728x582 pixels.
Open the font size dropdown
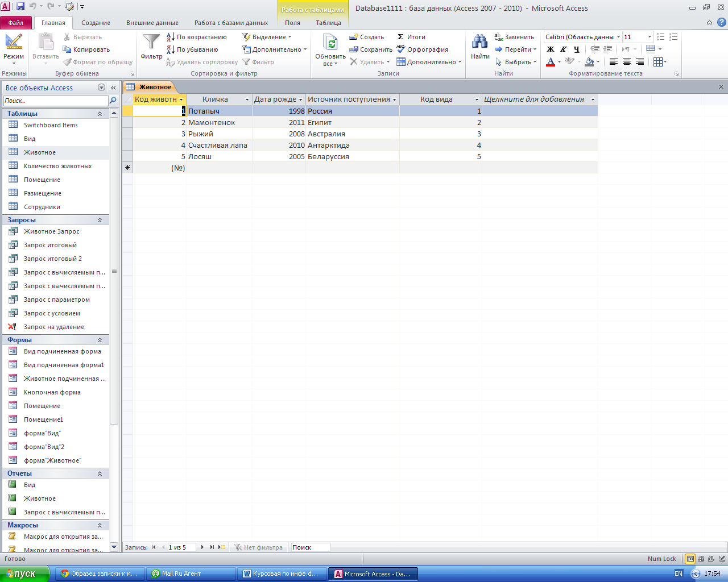(x=650, y=37)
